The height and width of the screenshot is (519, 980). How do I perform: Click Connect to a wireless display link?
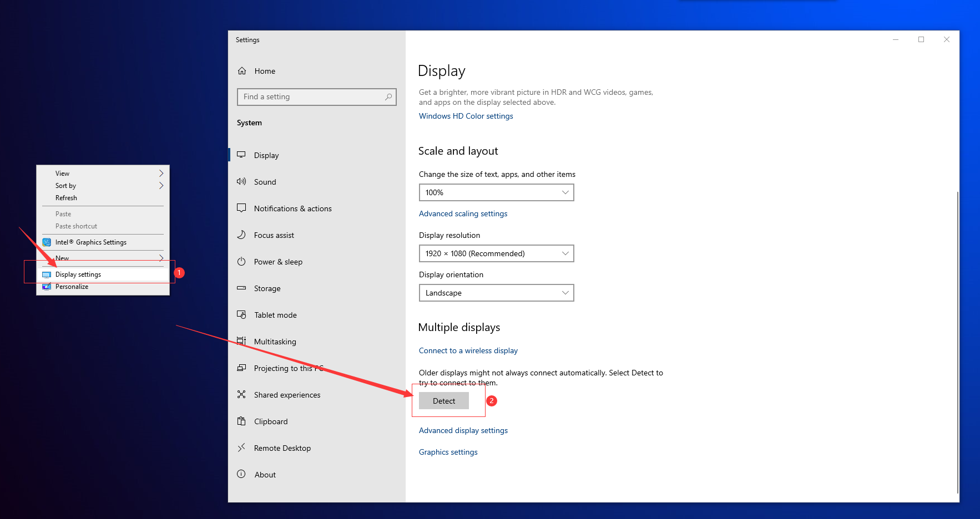pos(468,350)
